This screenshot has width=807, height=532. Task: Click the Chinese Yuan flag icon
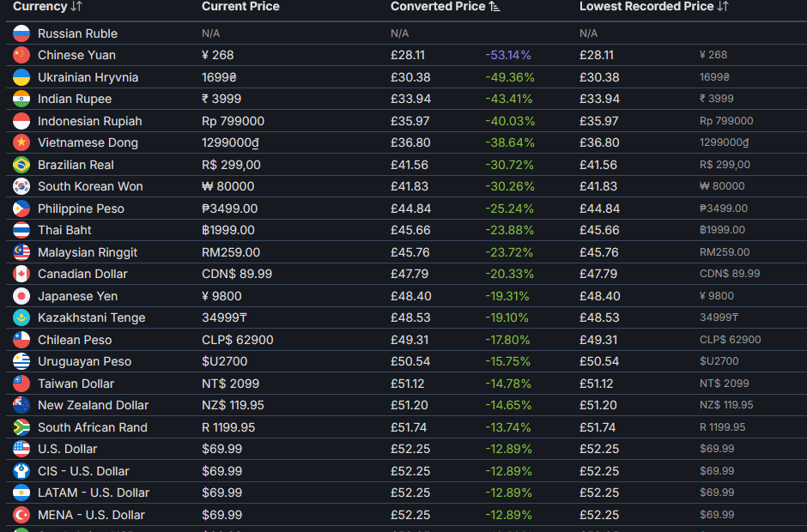(21, 55)
